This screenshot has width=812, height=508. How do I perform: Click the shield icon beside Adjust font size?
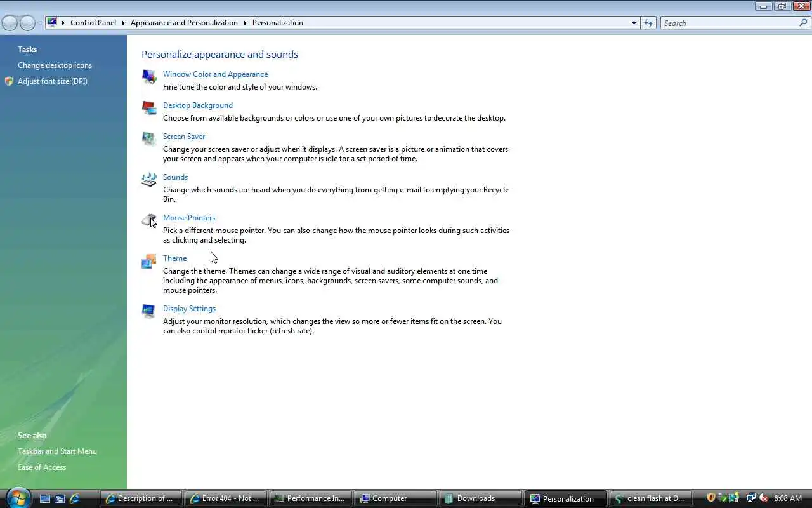9,81
